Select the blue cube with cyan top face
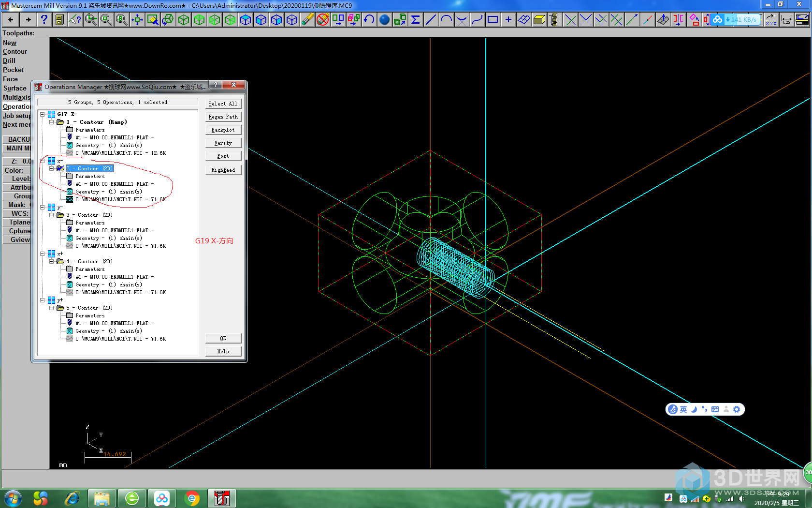The width and height of the screenshot is (812, 508). tap(246, 19)
